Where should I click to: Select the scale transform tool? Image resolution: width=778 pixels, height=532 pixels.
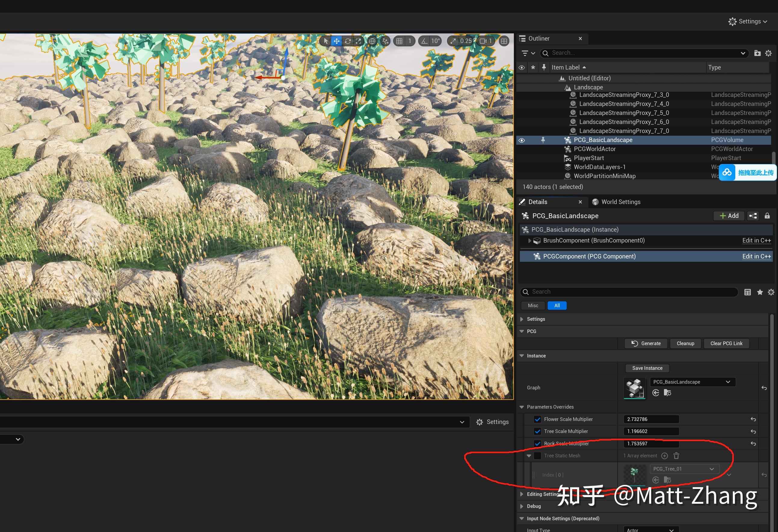click(x=359, y=41)
